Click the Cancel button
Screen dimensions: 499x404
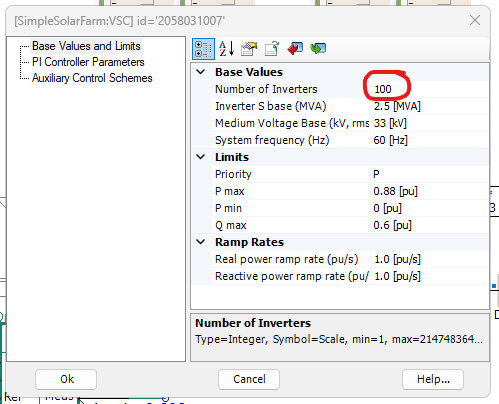point(249,379)
